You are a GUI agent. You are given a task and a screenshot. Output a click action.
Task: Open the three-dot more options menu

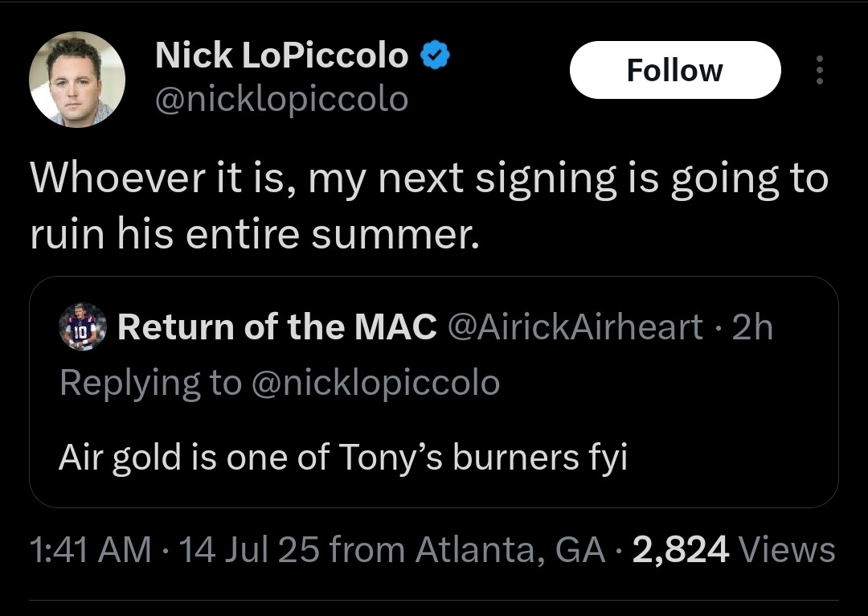pyautogui.click(x=819, y=70)
